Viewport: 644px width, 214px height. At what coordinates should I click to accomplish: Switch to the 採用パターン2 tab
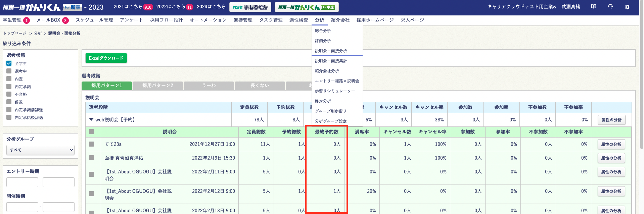(x=158, y=86)
